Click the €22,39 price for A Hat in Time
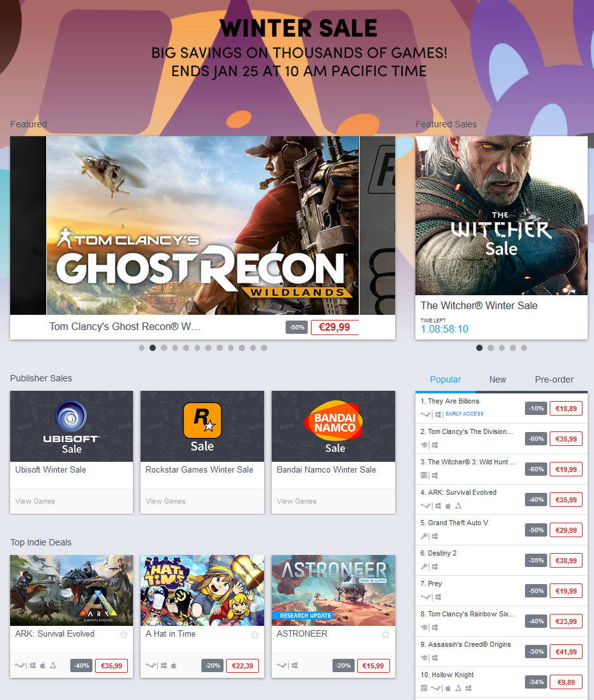594x700 pixels. 243,666
